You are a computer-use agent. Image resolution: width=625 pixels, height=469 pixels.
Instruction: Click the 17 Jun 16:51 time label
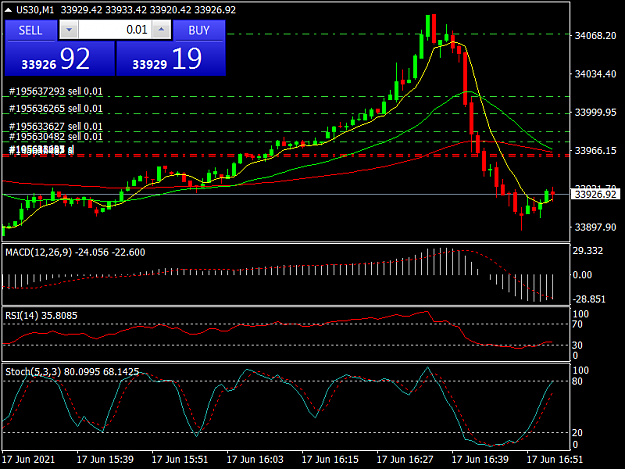click(555, 459)
